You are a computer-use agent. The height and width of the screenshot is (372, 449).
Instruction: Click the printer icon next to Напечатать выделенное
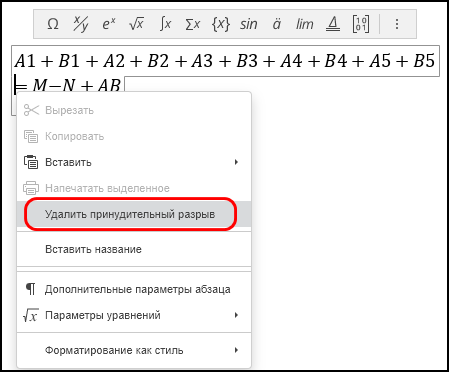tap(31, 188)
